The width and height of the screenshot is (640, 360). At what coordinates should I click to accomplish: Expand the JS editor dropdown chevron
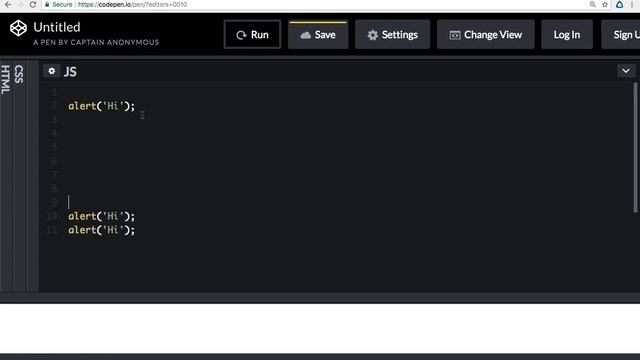[626, 71]
